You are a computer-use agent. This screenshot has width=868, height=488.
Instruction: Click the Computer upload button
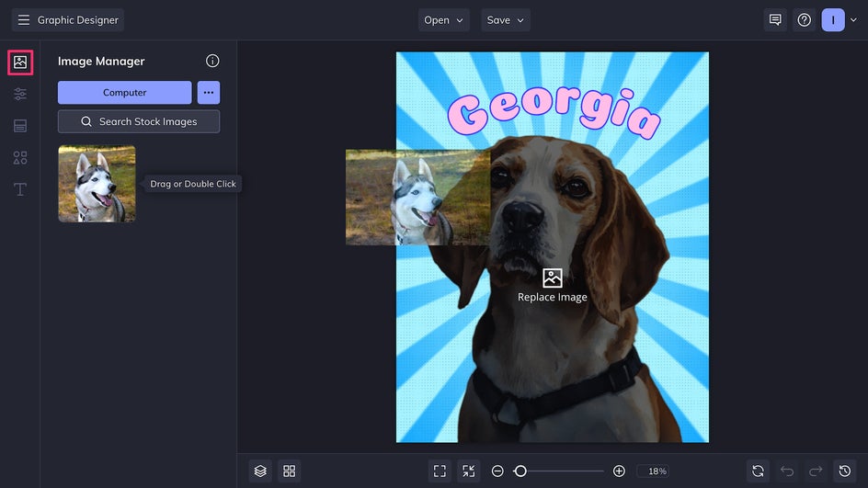[x=125, y=93]
